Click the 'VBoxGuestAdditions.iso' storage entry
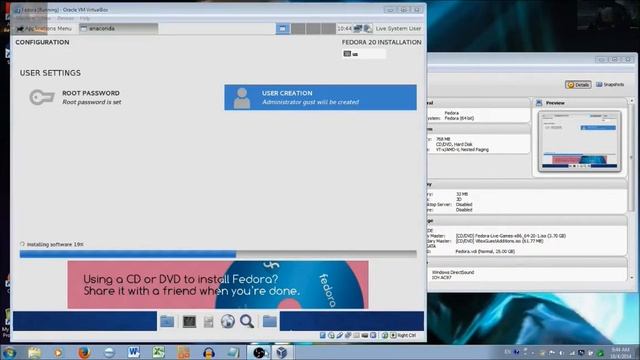640x360 pixels. click(499, 241)
